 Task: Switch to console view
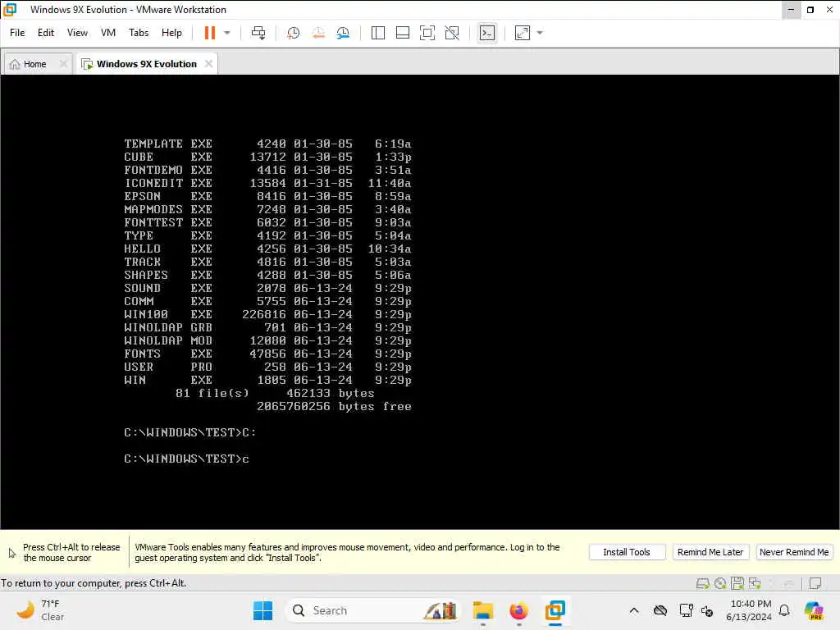point(487,33)
